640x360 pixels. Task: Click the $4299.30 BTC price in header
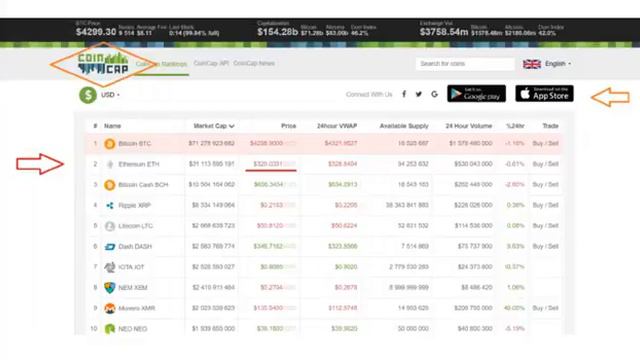click(x=96, y=32)
